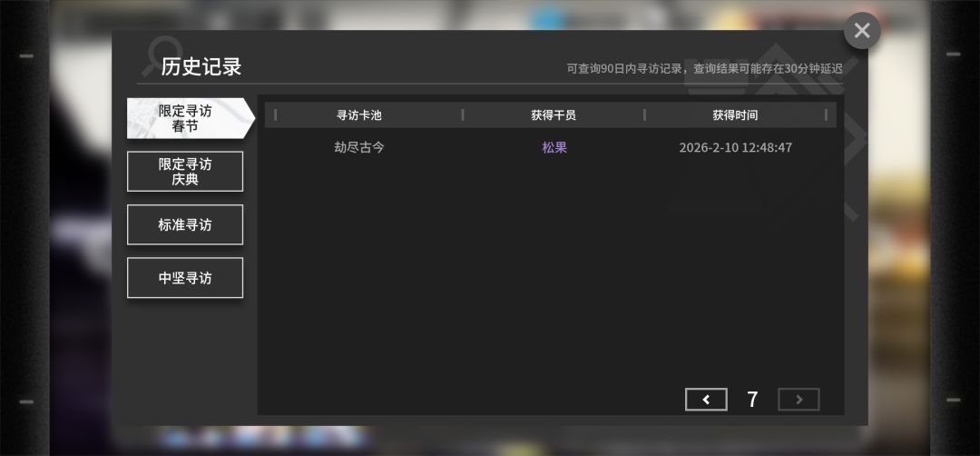Screen dimensions: 980x456
Task: Show the 中坚寻访 history tab
Action: coord(185,278)
